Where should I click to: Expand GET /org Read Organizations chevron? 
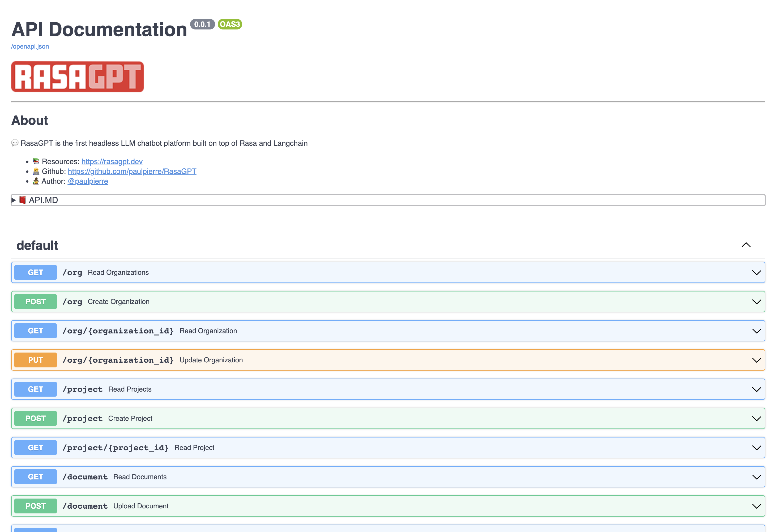[x=756, y=272]
